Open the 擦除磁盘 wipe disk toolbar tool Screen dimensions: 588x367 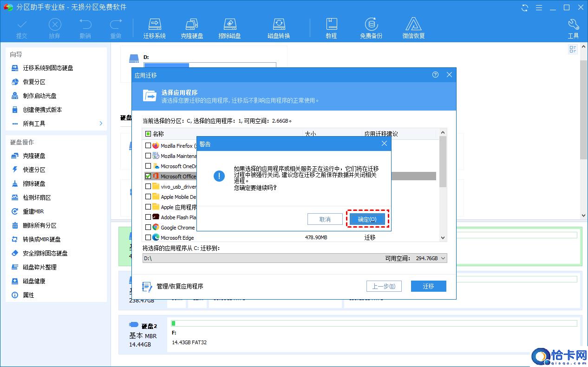(x=230, y=28)
